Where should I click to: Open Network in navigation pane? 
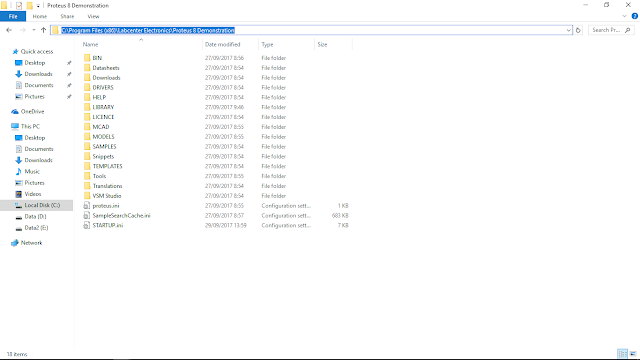(31, 243)
